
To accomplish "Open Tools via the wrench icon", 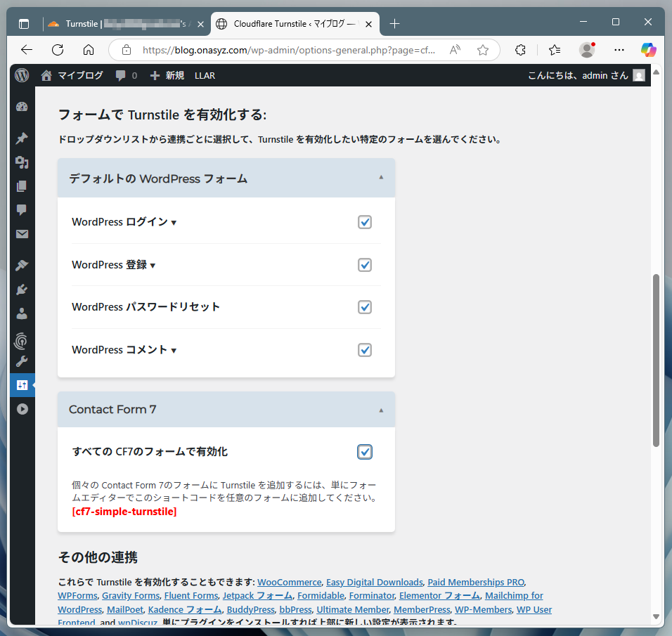I will pos(22,362).
